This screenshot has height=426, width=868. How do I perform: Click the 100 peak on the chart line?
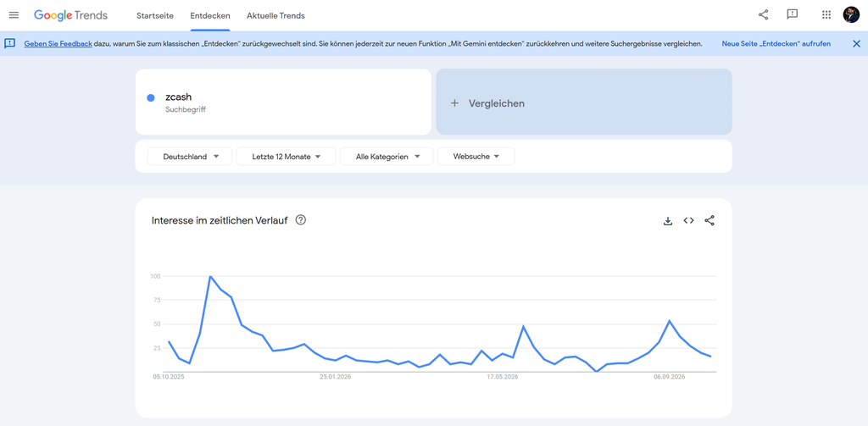click(x=210, y=276)
